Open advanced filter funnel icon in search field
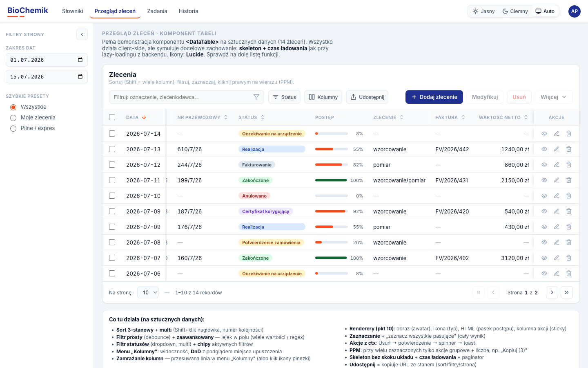588x368 pixels. pyautogui.click(x=256, y=97)
